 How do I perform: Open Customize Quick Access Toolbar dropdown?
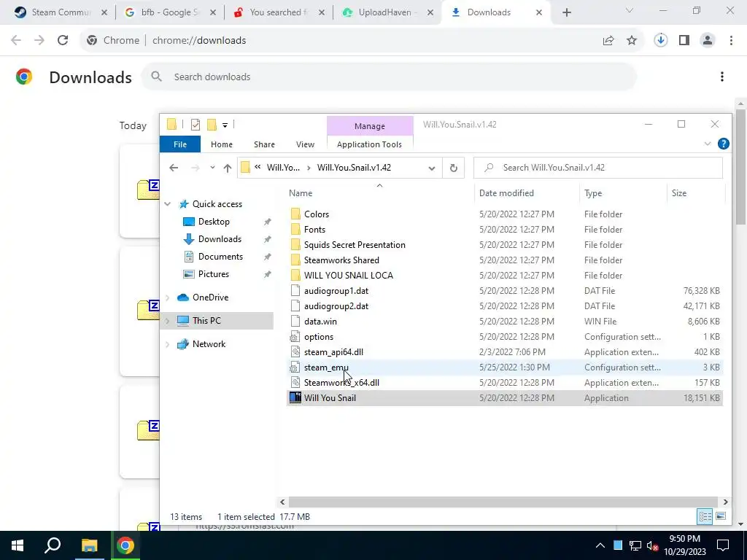[x=225, y=125]
